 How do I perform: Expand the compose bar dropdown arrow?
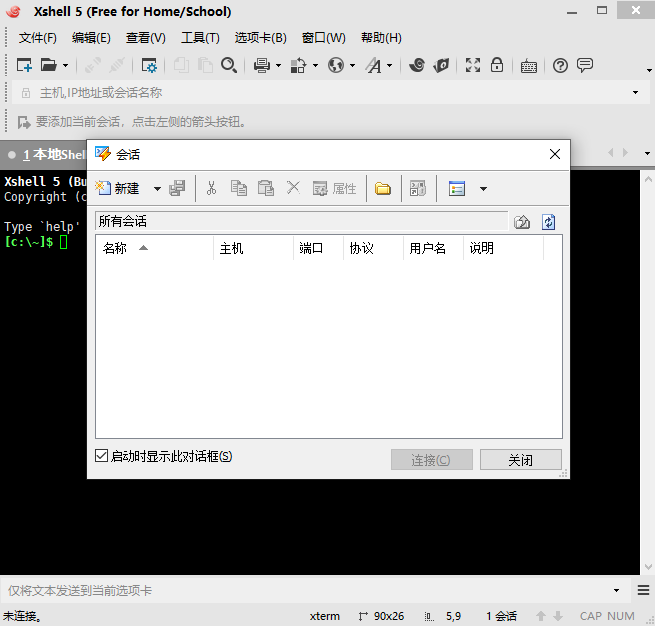617,590
